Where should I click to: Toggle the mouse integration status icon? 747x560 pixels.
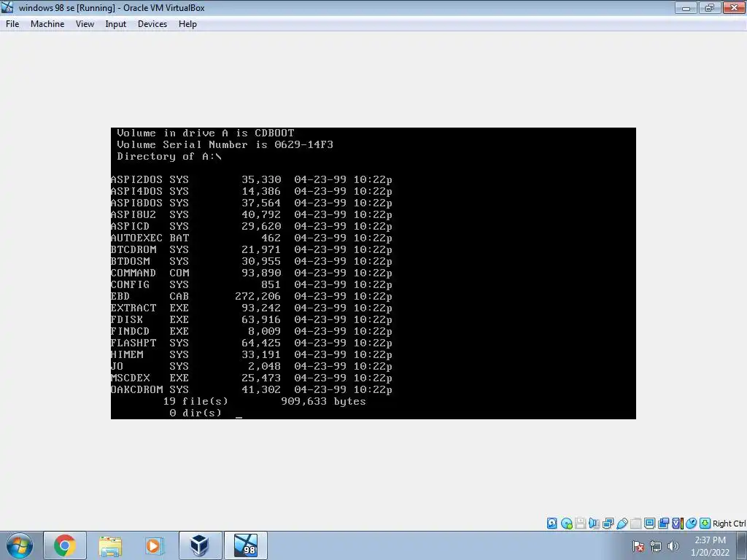[x=691, y=524]
